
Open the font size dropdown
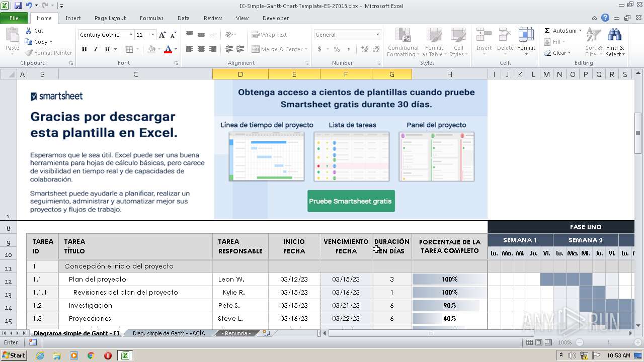152,35
